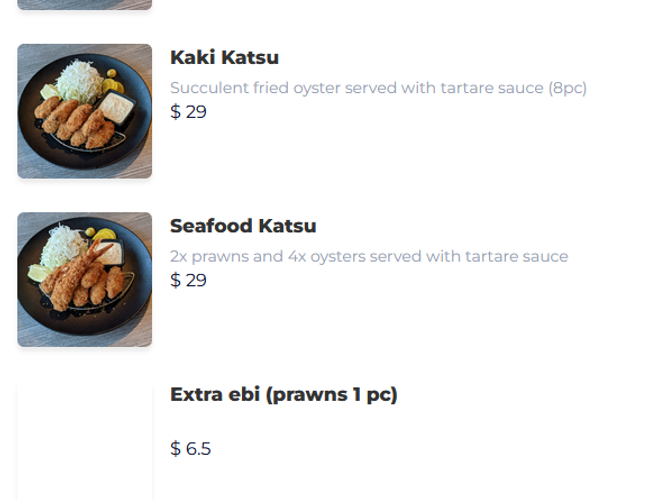Open the Kaki Katsu dish photo

point(85,111)
